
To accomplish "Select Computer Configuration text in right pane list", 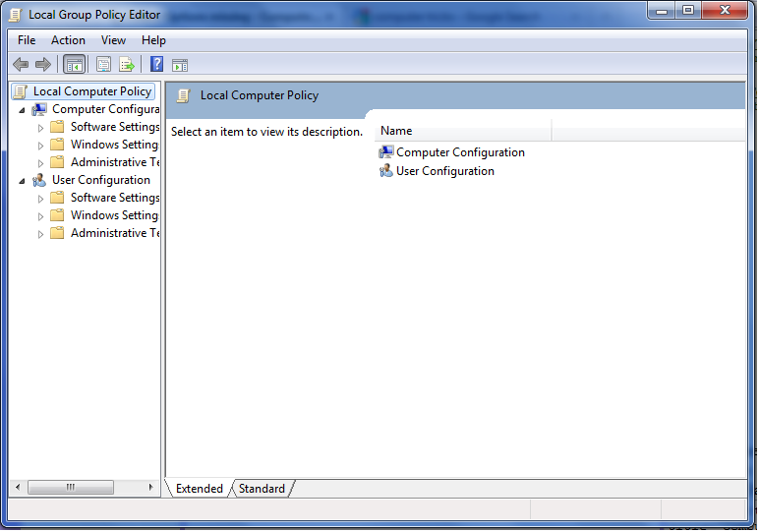I will (x=460, y=152).
